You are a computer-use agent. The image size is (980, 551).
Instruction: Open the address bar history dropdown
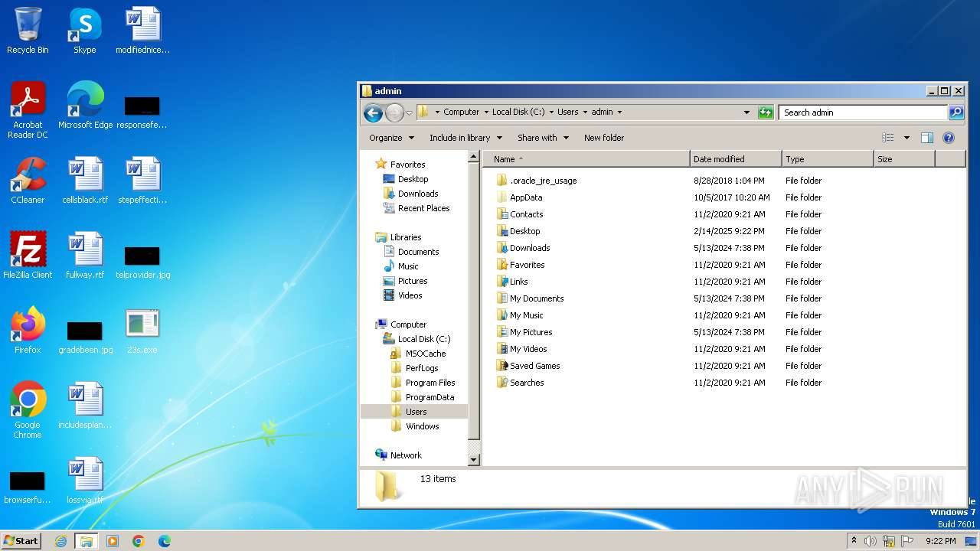tap(746, 112)
